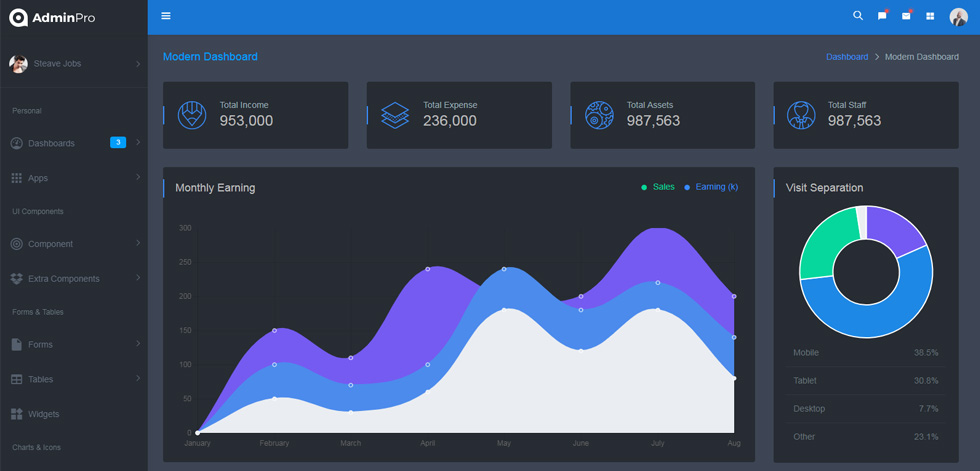
Task: Expand the Steave Jobs profile chevron
Action: [138, 64]
